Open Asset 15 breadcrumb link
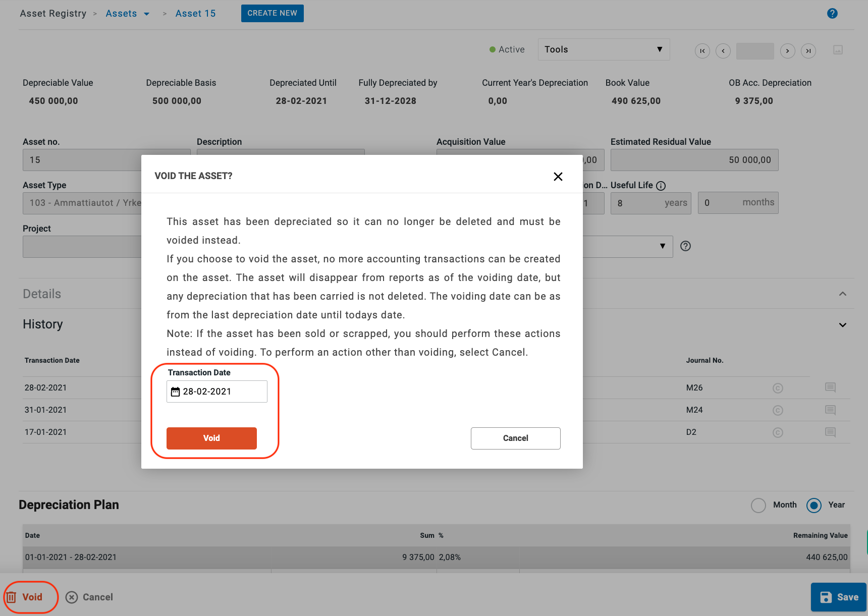This screenshot has width=868, height=616. [195, 14]
